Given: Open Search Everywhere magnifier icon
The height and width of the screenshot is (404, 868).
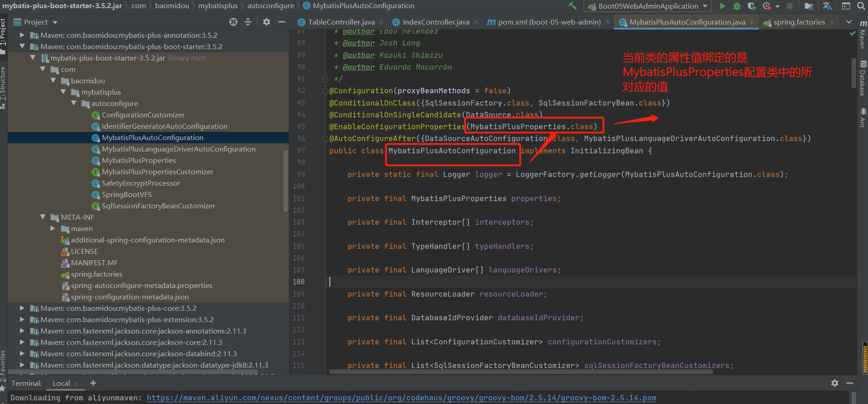Looking at the screenshot, I should [861, 6].
